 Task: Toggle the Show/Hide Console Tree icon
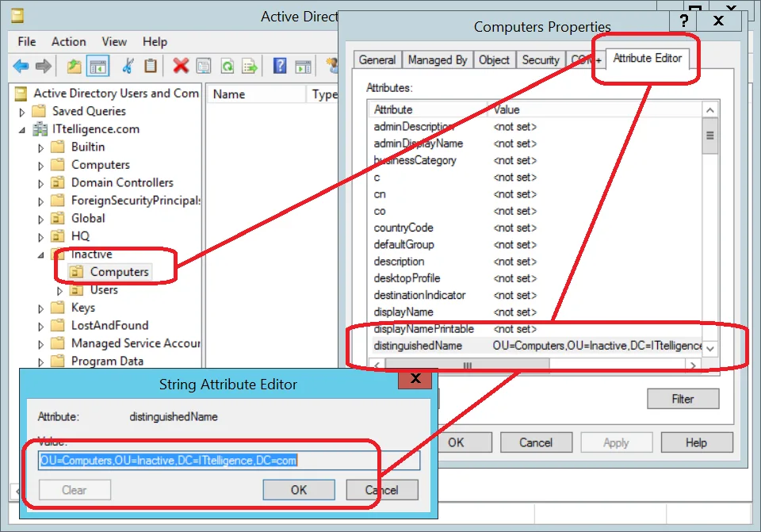[98, 66]
